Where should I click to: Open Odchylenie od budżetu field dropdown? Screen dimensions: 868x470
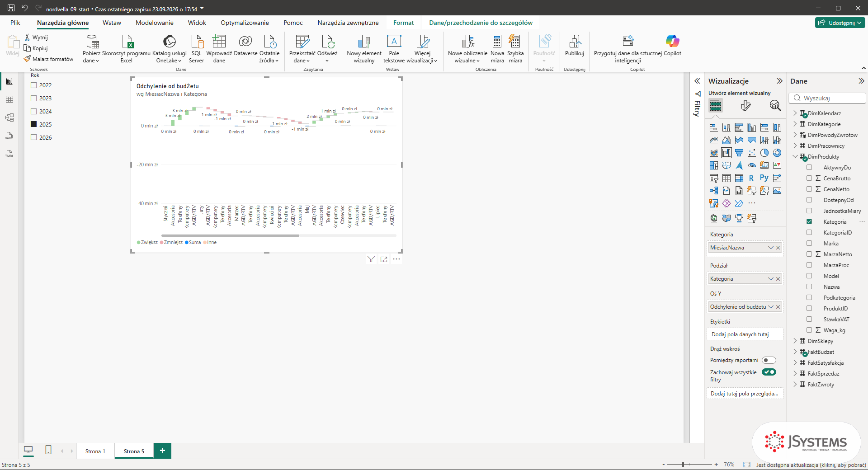point(771,307)
